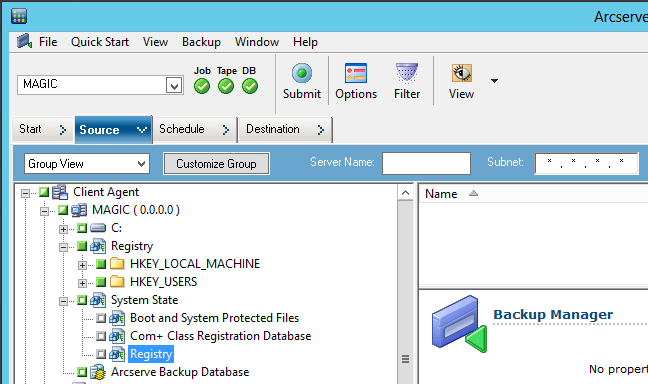Open the MAGIC server dropdown
The image size is (648, 384).
(174, 86)
